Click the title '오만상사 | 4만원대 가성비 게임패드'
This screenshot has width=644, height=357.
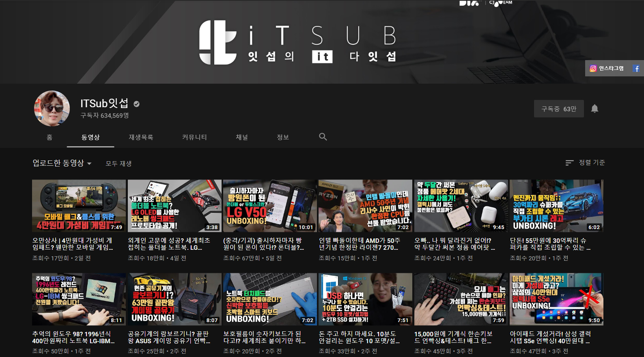point(73,244)
